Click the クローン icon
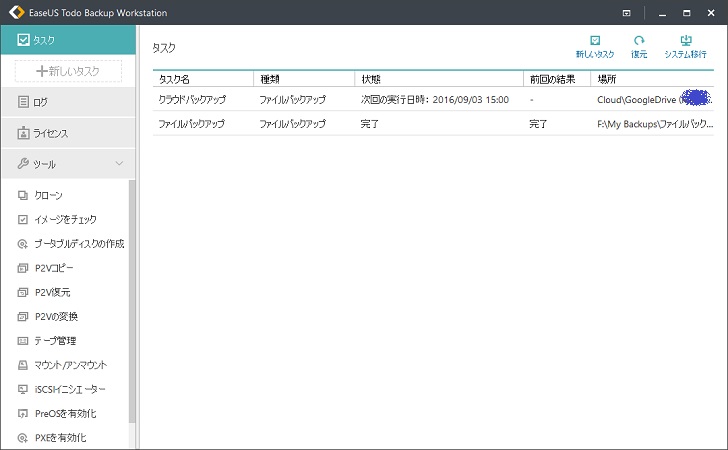The width and height of the screenshot is (728, 450). click(x=22, y=195)
